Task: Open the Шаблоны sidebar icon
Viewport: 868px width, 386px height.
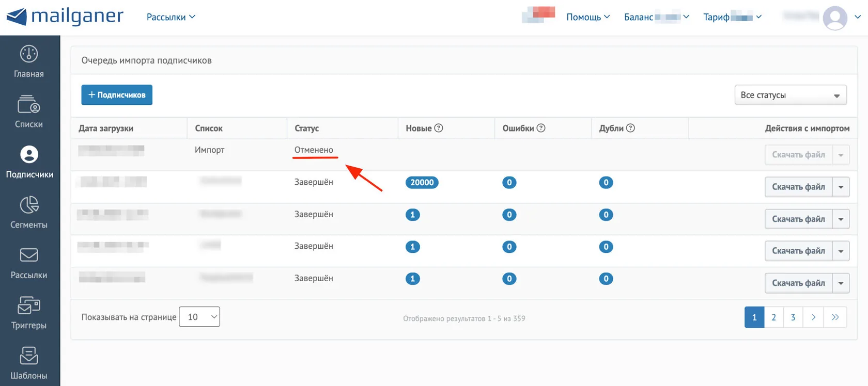Action: [29, 356]
